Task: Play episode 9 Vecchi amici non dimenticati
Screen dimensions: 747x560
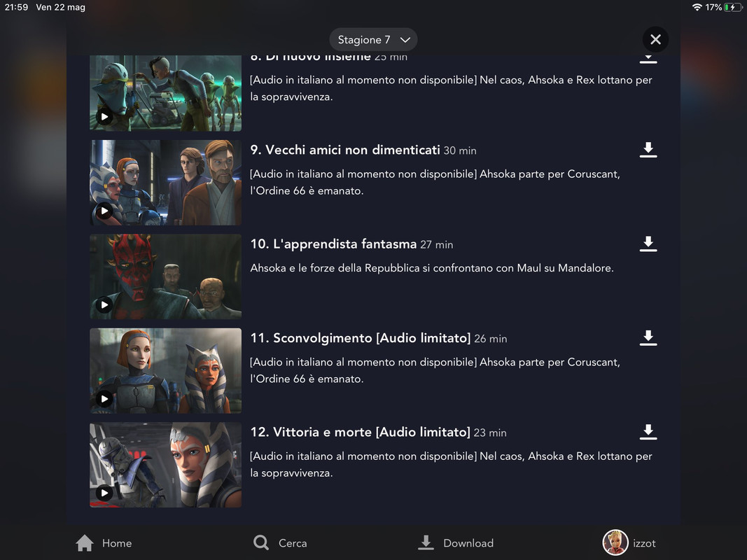Action: 104,211
